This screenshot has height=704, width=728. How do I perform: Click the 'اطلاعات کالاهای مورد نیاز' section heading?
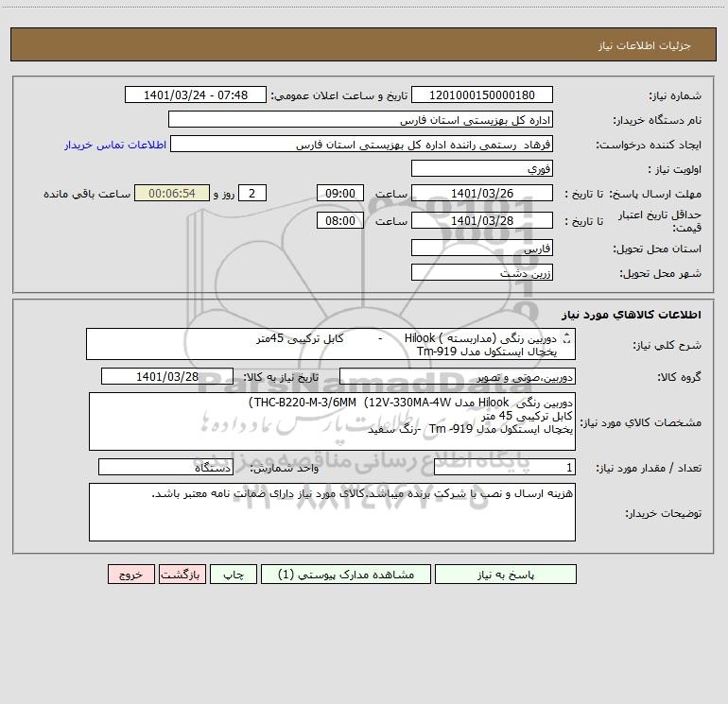point(632,315)
